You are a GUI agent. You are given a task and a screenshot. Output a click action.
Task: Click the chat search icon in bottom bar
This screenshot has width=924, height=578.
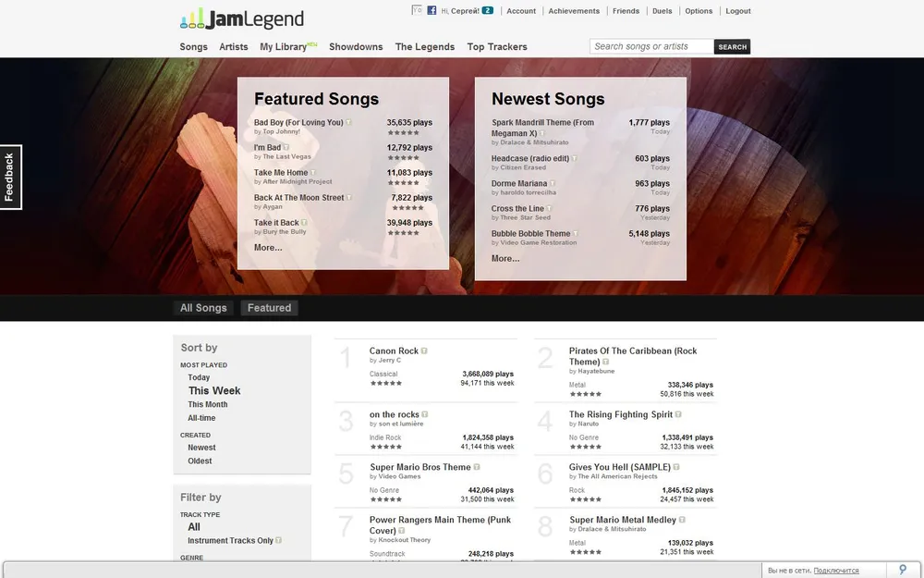point(902,570)
